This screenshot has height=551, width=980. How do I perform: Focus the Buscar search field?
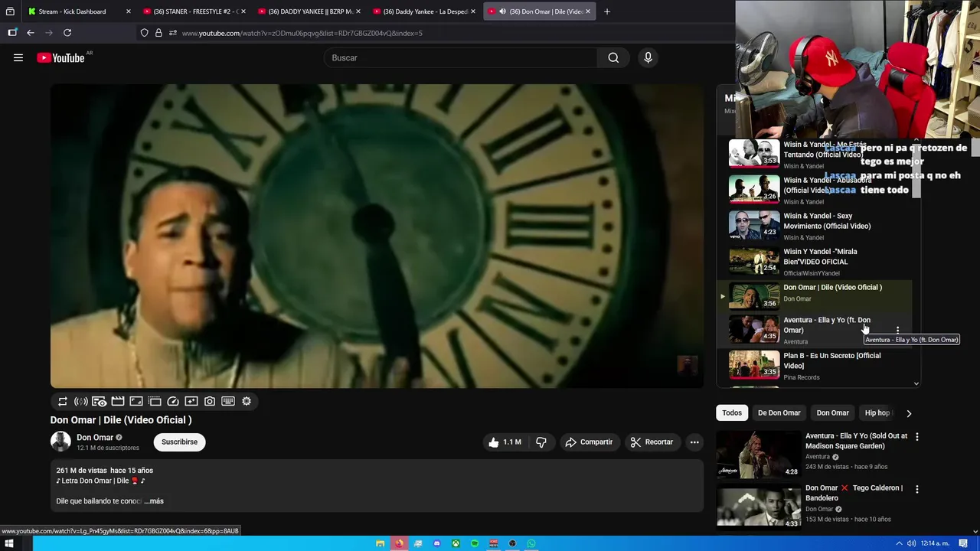[461, 57]
